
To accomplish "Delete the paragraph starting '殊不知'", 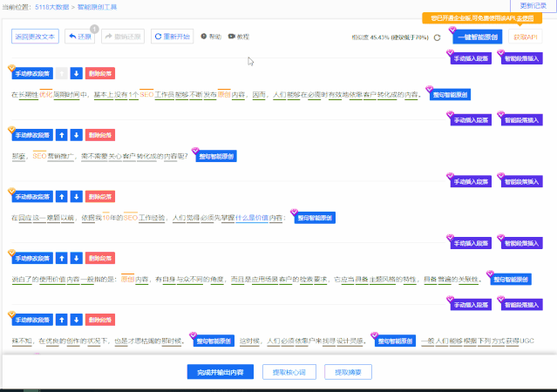I will (x=100, y=320).
